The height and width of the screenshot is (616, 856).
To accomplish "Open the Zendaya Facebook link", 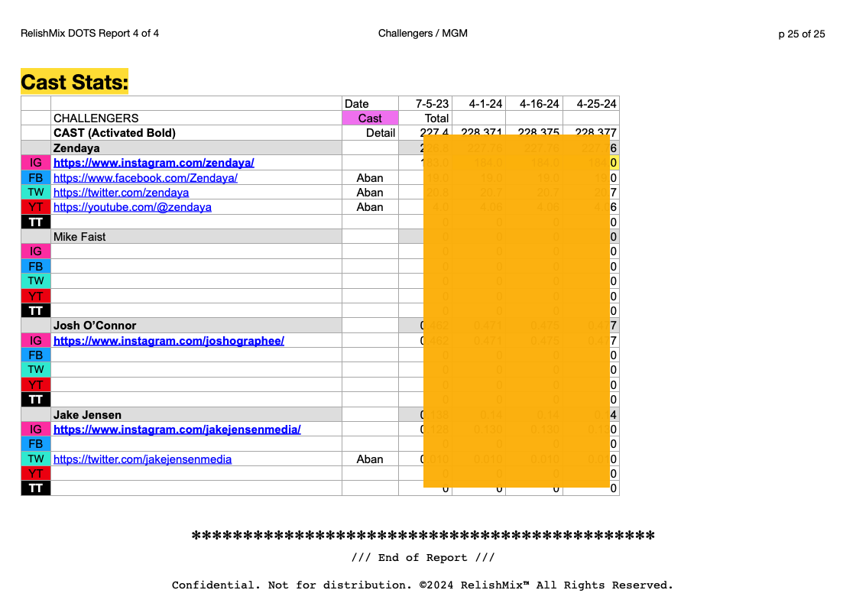I will click(x=145, y=178).
